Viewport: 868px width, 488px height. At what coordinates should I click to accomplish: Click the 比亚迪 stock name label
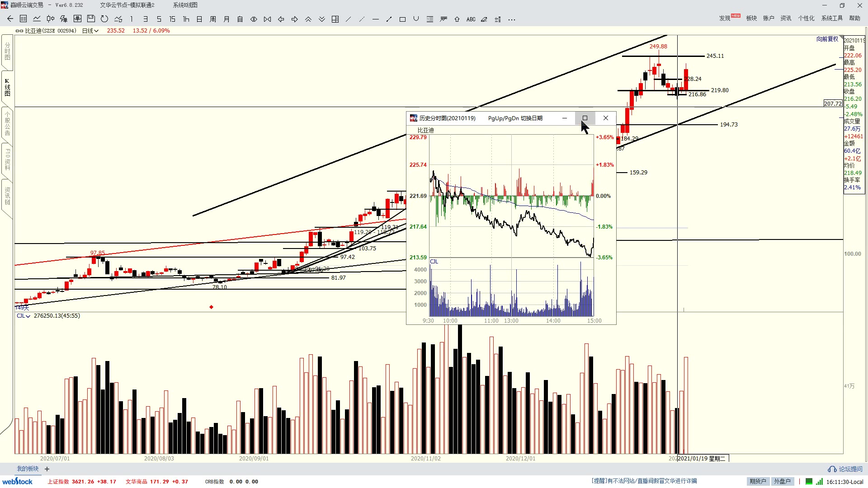point(33,31)
